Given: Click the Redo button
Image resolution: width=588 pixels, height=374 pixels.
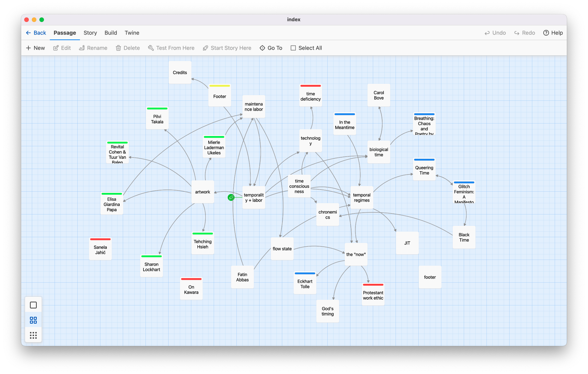Looking at the screenshot, I should pos(524,33).
